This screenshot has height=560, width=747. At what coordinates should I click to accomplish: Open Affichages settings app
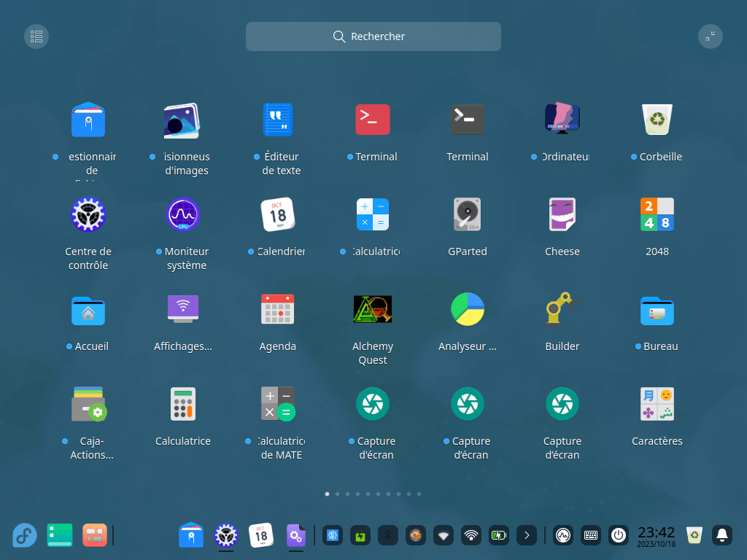(183, 309)
